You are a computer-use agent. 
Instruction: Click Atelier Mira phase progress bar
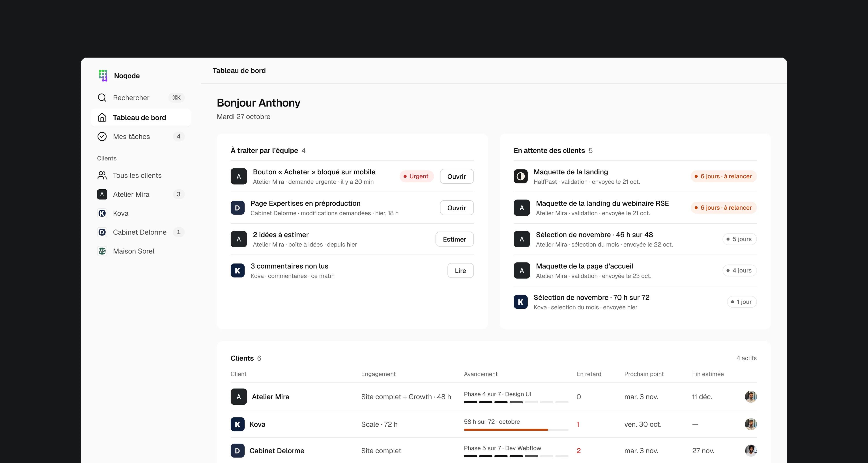coord(516,402)
